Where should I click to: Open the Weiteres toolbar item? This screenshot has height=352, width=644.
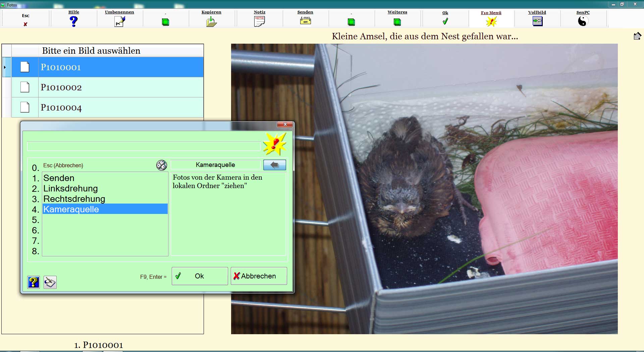397,22
